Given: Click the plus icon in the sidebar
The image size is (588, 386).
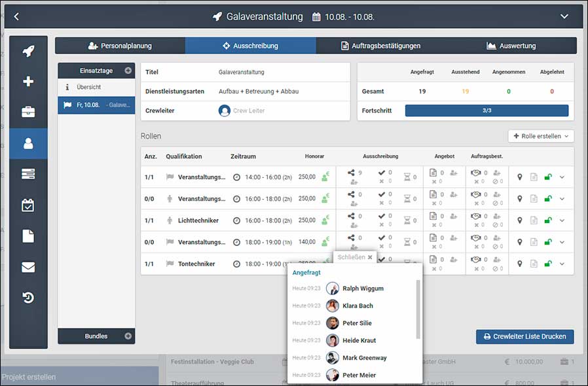Looking at the screenshot, I should [x=28, y=82].
